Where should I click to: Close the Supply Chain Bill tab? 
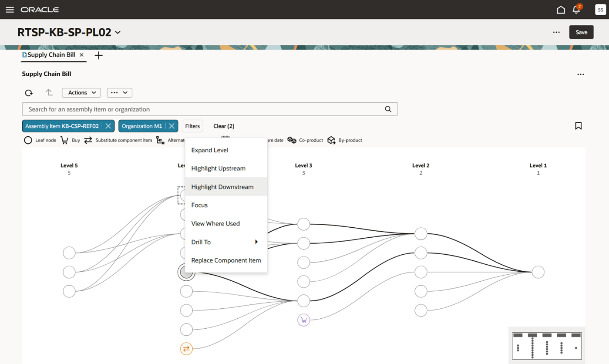[81, 55]
